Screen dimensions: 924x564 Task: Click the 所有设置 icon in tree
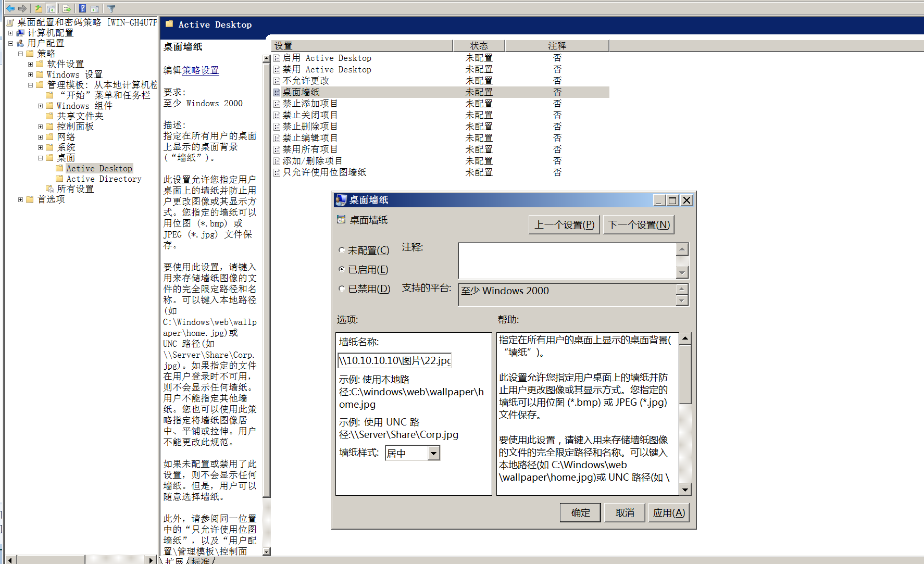(x=50, y=189)
